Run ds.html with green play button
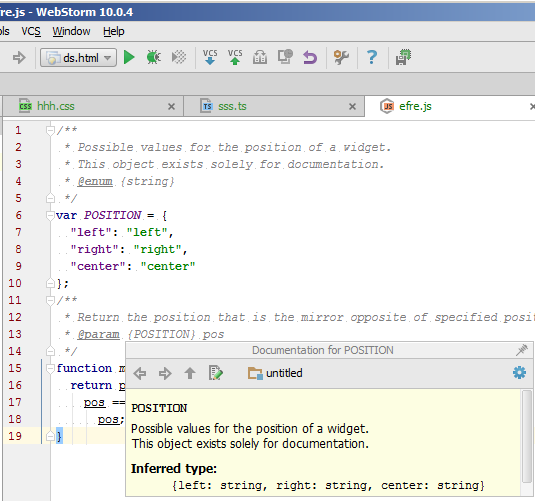 (x=129, y=57)
